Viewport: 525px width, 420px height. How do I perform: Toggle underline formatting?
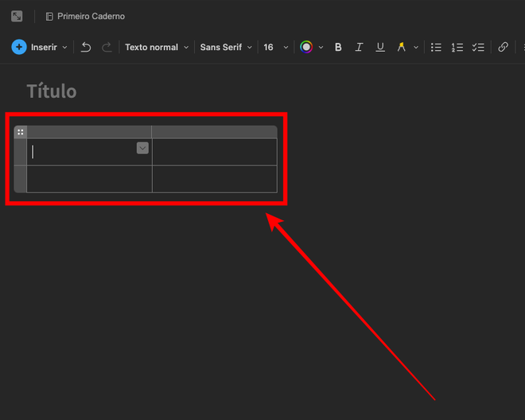click(x=380, y=47)
